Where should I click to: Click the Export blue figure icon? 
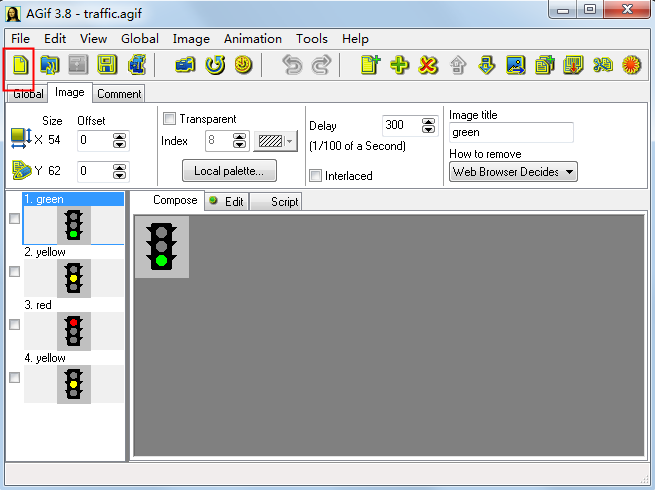click(137, 65)
